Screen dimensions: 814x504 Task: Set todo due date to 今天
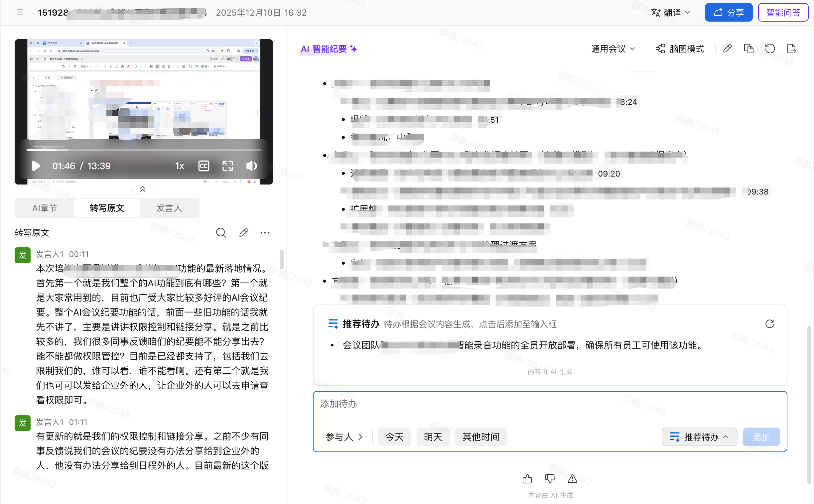(x=394, y=437)
